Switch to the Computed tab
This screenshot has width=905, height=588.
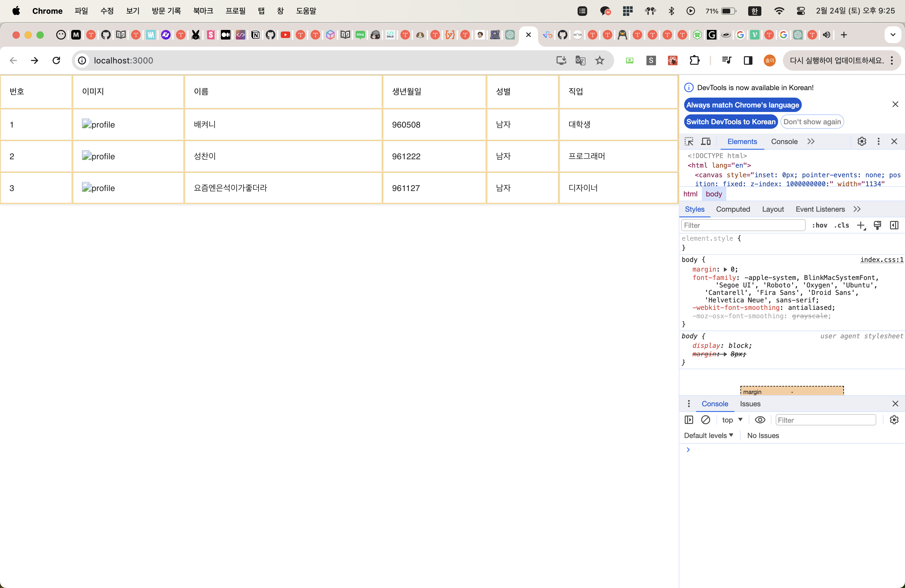[x=733, y=209]
